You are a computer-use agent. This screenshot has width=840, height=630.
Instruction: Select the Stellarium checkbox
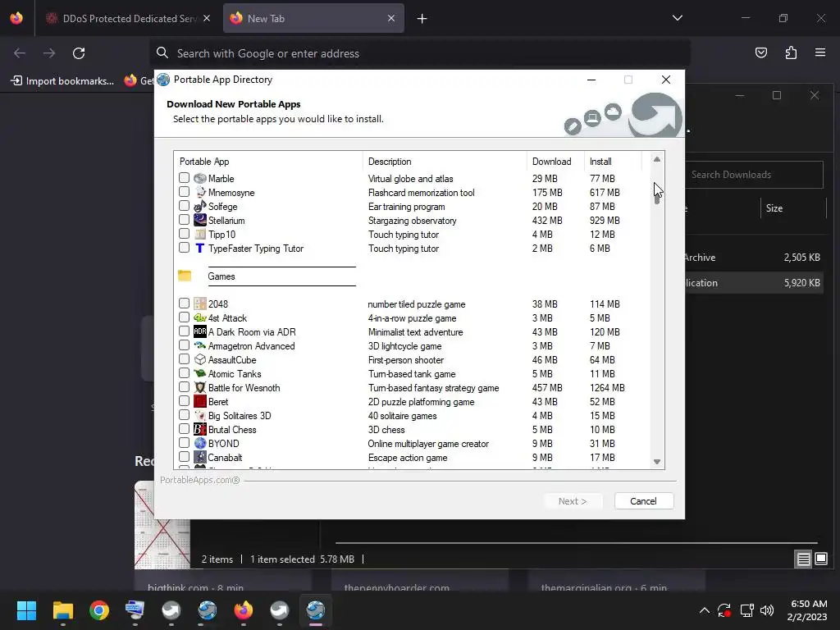184,219
